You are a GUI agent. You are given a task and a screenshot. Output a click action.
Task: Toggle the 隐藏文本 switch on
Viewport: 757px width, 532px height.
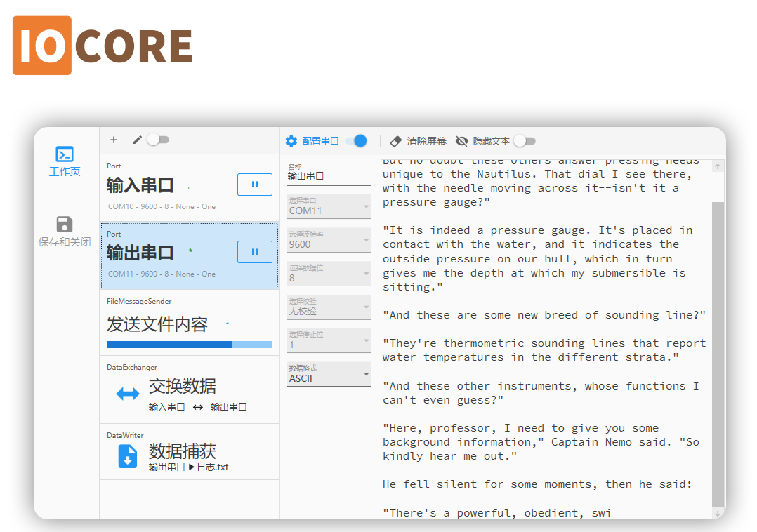[x=525, y=140]
